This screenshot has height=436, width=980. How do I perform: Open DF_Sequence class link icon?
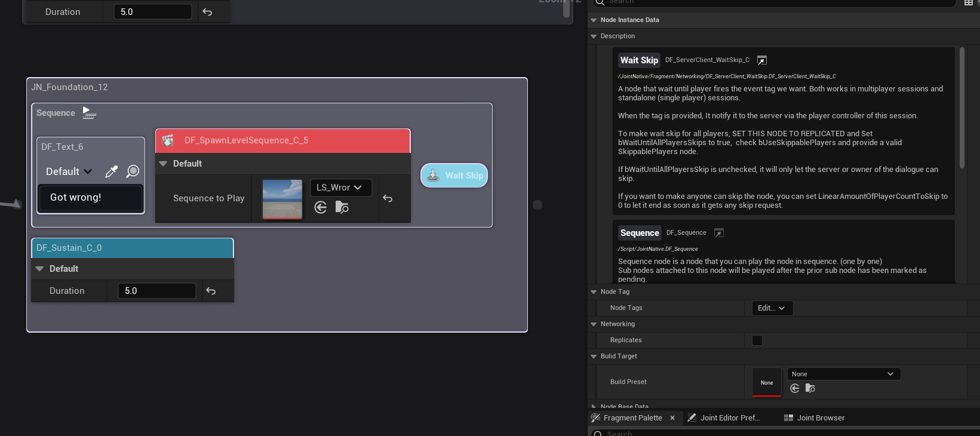719,233
